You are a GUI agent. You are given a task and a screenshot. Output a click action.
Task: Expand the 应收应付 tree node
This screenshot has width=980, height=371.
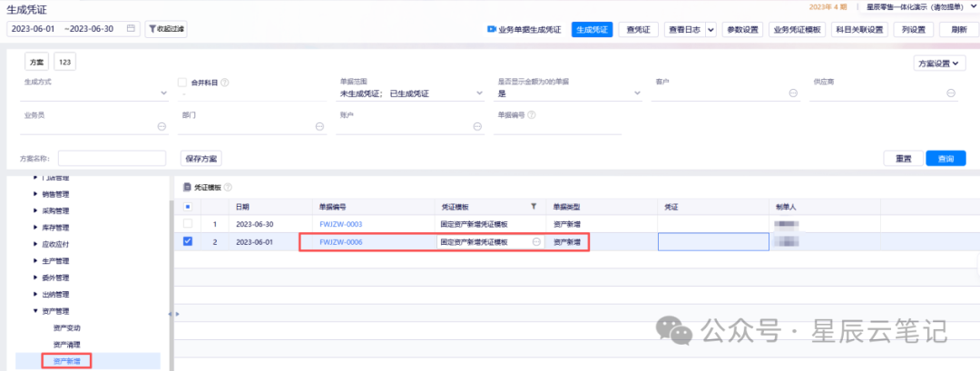[35, 244]
